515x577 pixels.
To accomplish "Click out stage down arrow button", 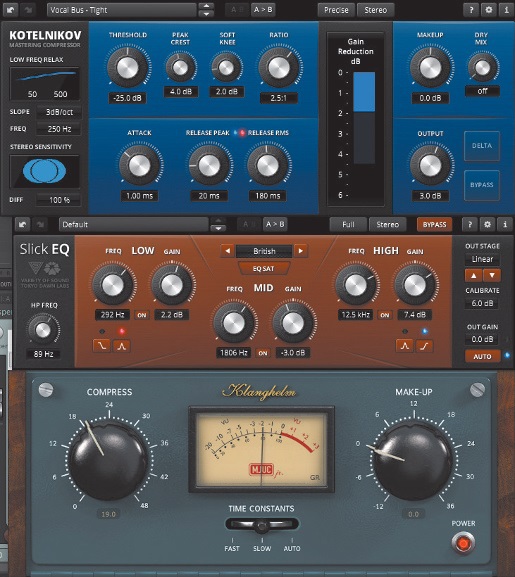I will pos(492,275).
